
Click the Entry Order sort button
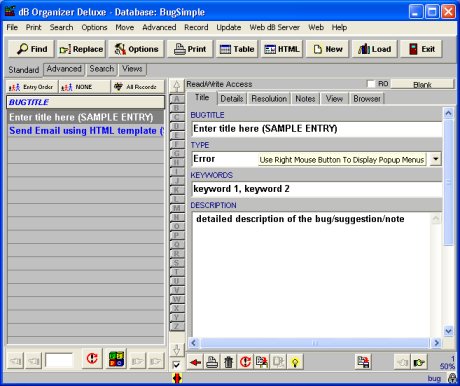32,87
